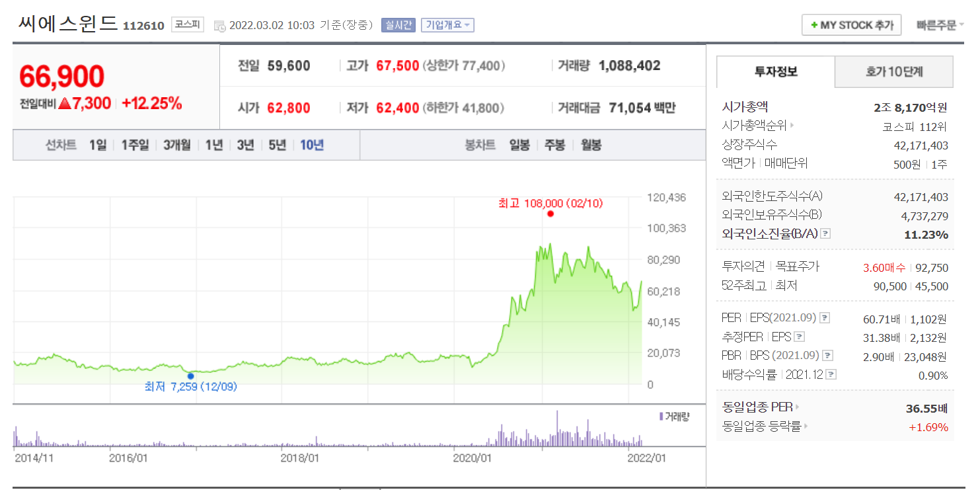Viewport: 980px width, 490px height.
Task: Click the 코스피 112위 rank value
Action: tap(915, 126)
